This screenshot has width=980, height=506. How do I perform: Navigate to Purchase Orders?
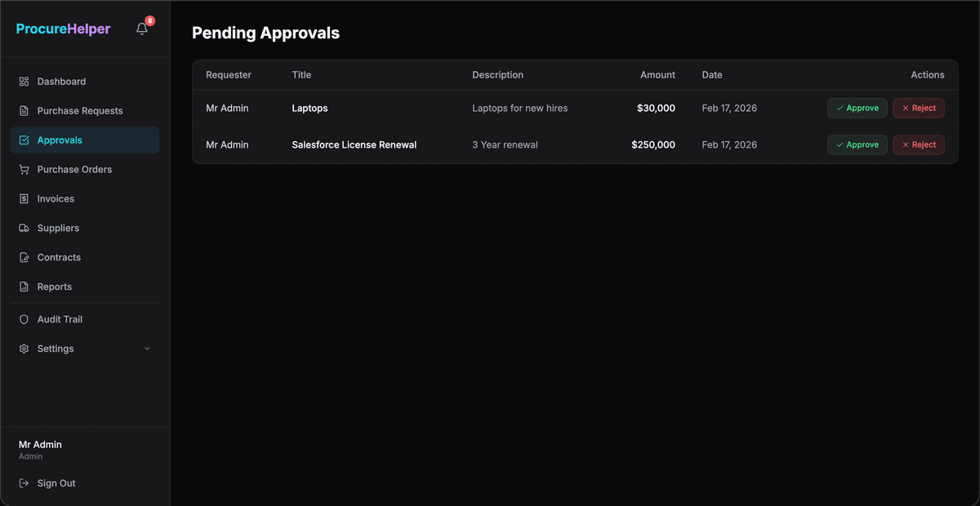tap(74, 169)
